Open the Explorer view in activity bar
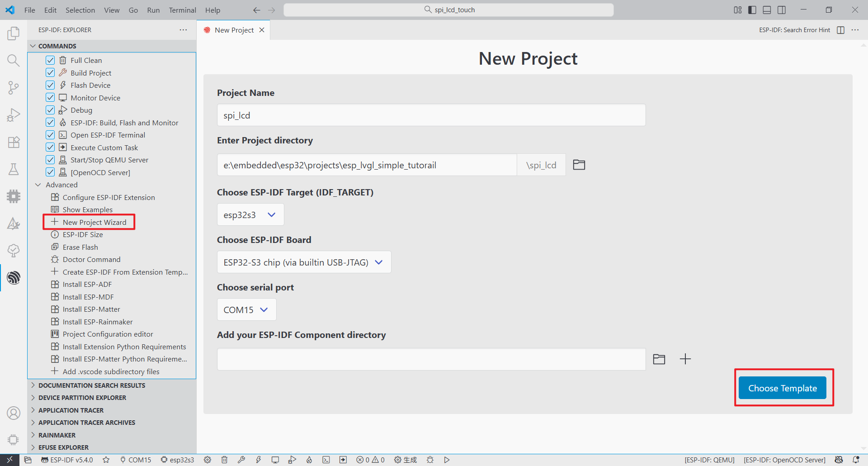This screenshot has height=466, width=868. coord(14,33)
